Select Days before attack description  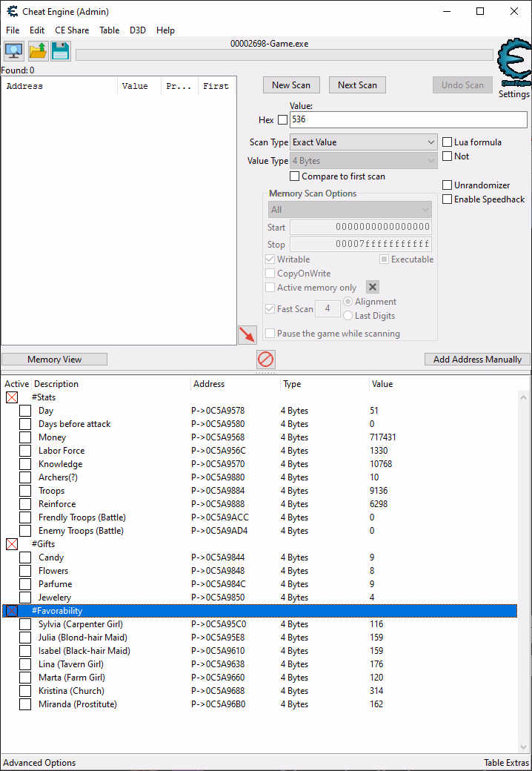74,424
